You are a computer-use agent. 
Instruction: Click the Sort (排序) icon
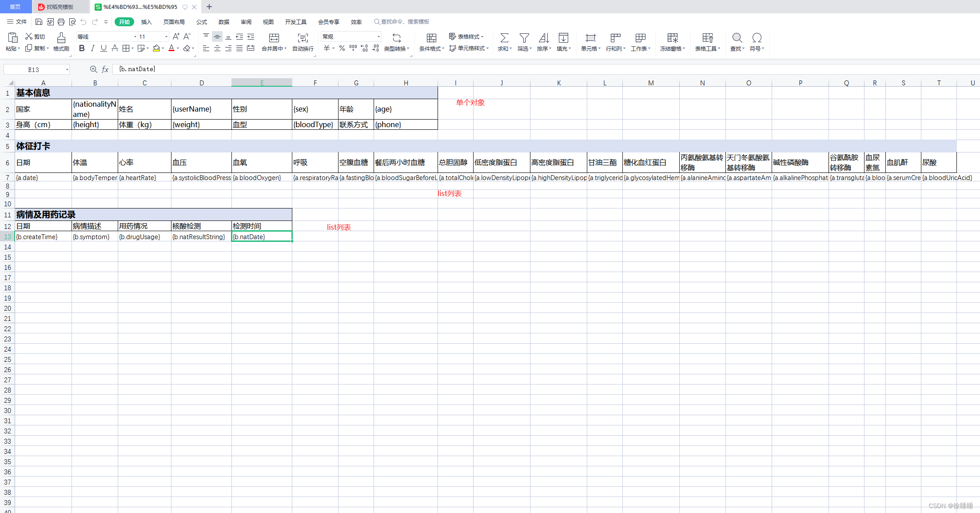pos(544,38)
